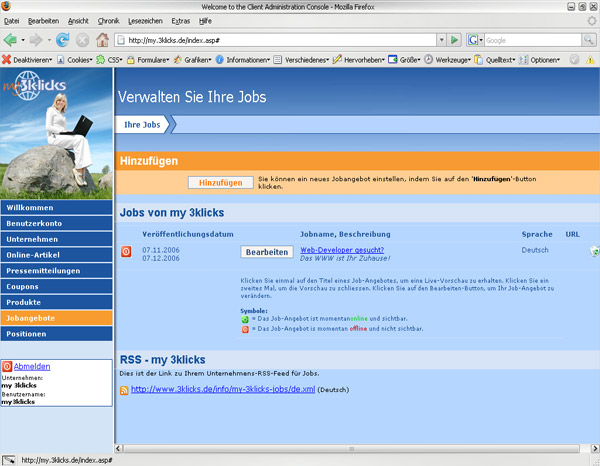Go back with the green arrow
This screenshot has height=466, width=600.
[x=10, y=40]
